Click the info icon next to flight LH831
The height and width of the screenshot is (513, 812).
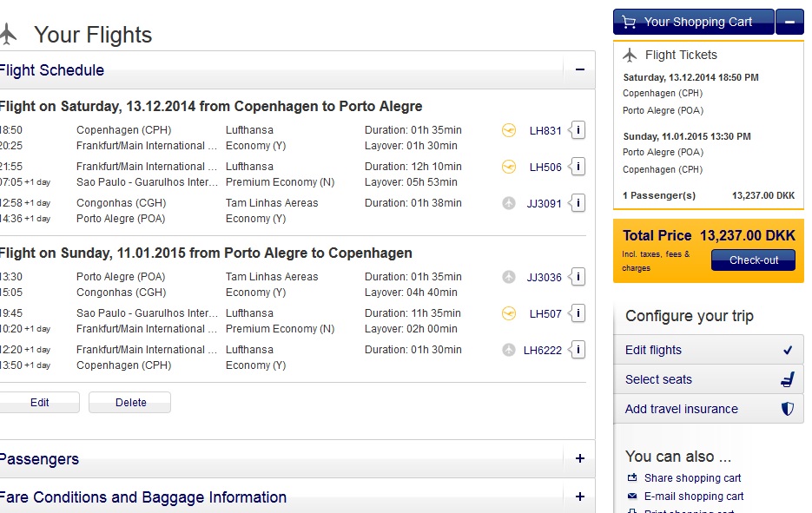(x=578, y=130)
